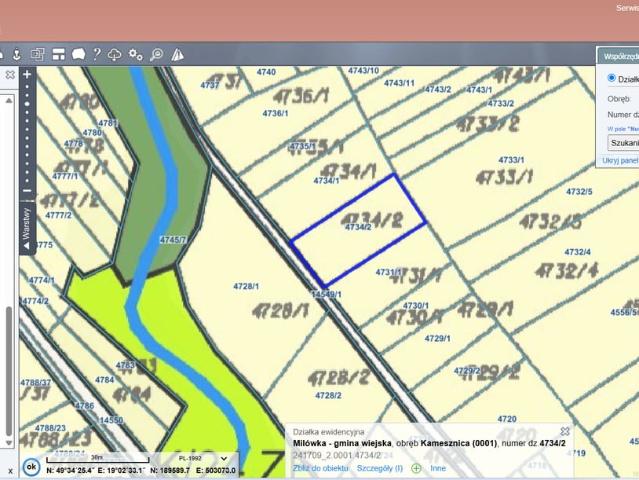Click the anchor icon in the toolbar
This screenshot has width=639, height=480.
(x=17, y=54)
